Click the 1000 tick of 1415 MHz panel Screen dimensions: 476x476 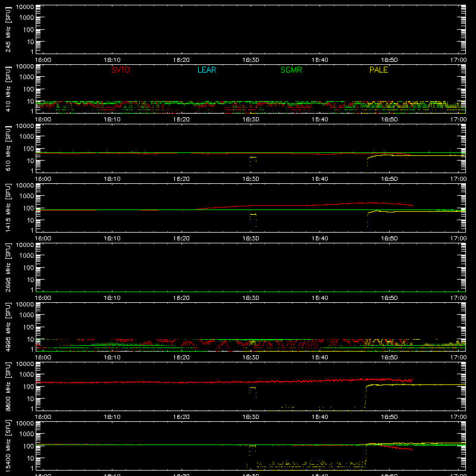(x=27, y=196)
